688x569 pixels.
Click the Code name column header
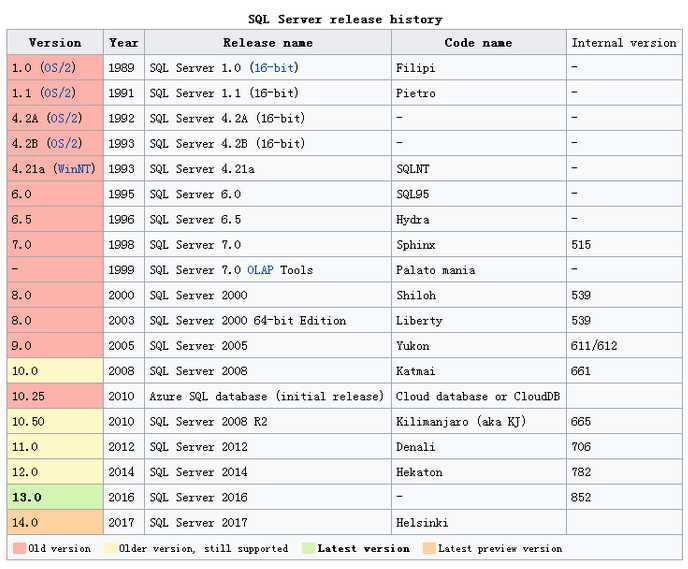(478, 43)
